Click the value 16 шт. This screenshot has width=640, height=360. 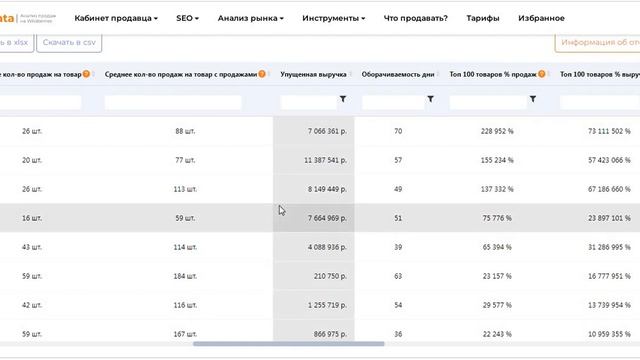pyautogui.click(x=32, y=218)
